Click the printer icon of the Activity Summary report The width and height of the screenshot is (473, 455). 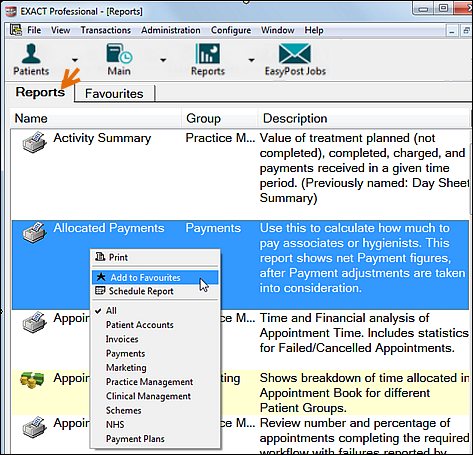tap(34, 142)
